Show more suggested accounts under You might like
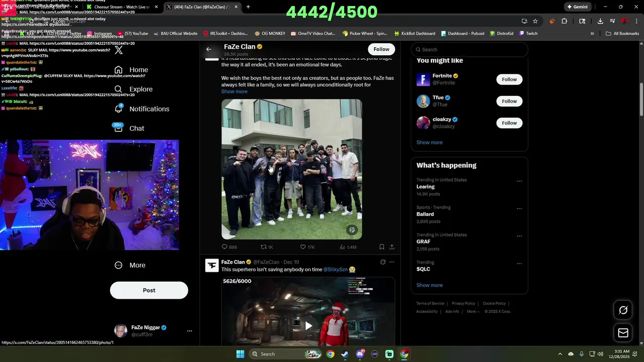The height and width of the screenshot is (362, 644). [x=430, y=142]
